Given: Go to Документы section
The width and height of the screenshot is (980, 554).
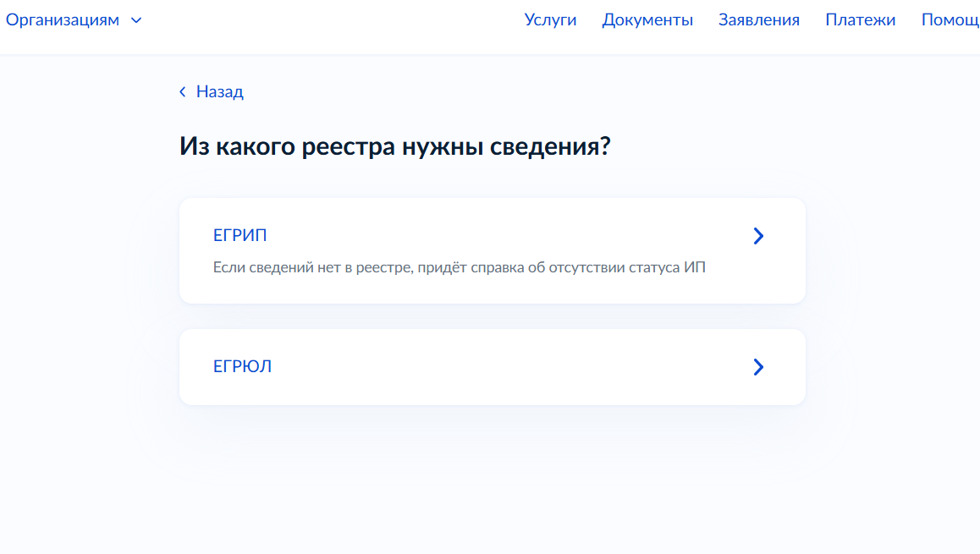Looking at the screenshot, I should coord(647,20).
